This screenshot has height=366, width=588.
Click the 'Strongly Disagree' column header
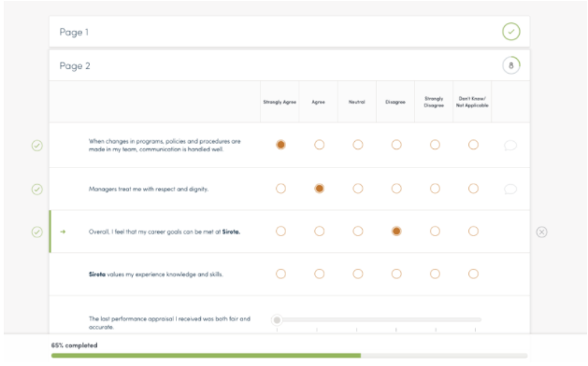coord(434,102)
